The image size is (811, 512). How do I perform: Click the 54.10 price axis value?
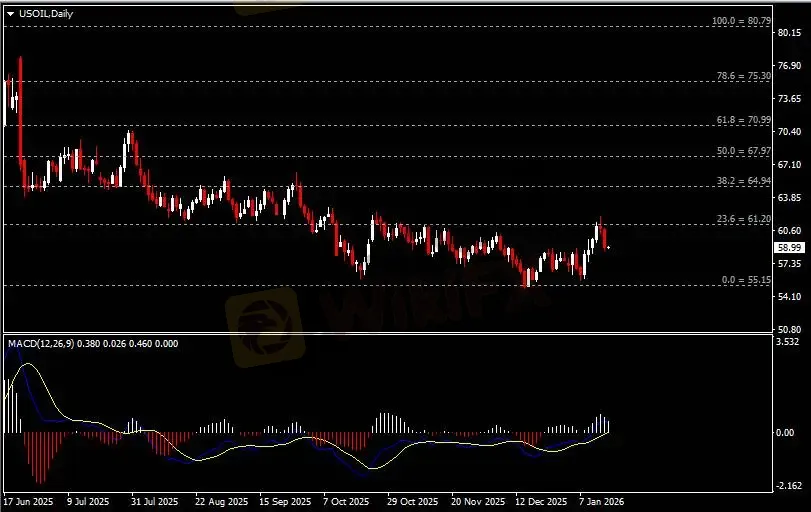tap(790, 297)
